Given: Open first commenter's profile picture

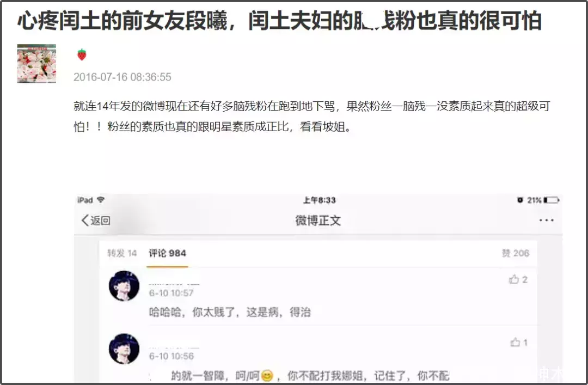Looking at the screenshot, I should point(124,285).
